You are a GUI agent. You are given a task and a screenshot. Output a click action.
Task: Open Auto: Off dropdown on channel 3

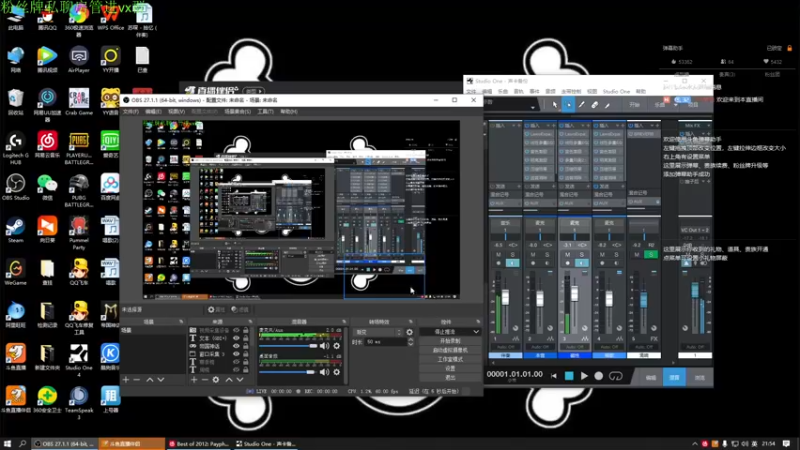pyautogui.click(x=574, y=347)
